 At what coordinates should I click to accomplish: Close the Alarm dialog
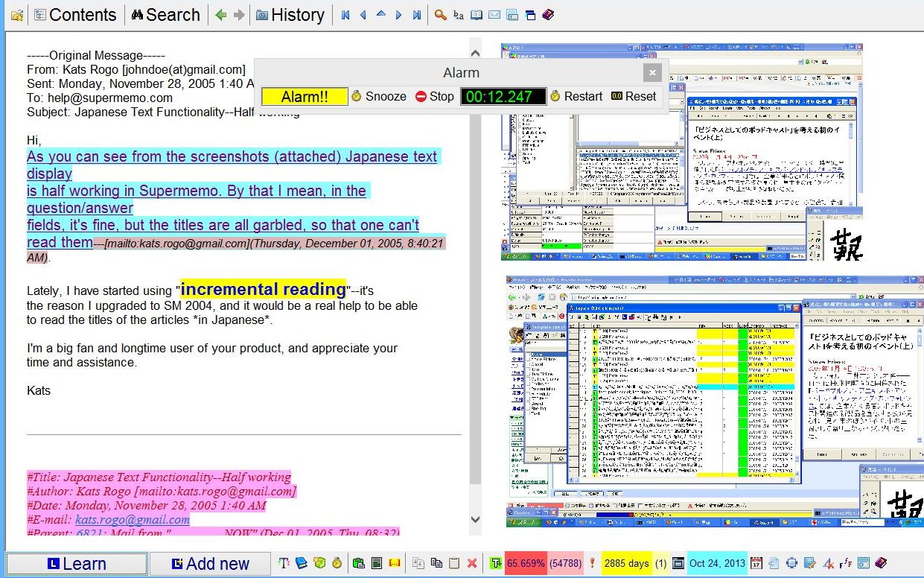(652, 72)
